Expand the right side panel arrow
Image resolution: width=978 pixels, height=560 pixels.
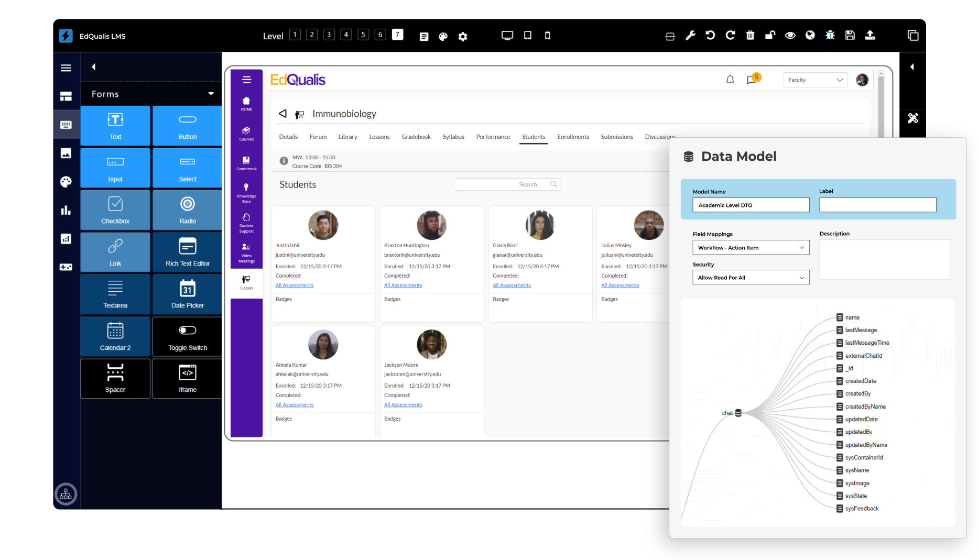tap(912, 67)
